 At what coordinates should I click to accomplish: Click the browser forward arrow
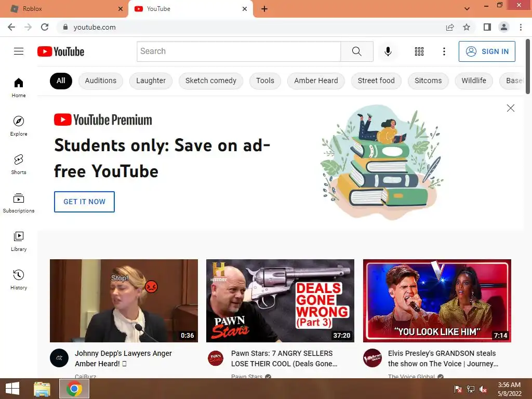click(x=28, y=27)
